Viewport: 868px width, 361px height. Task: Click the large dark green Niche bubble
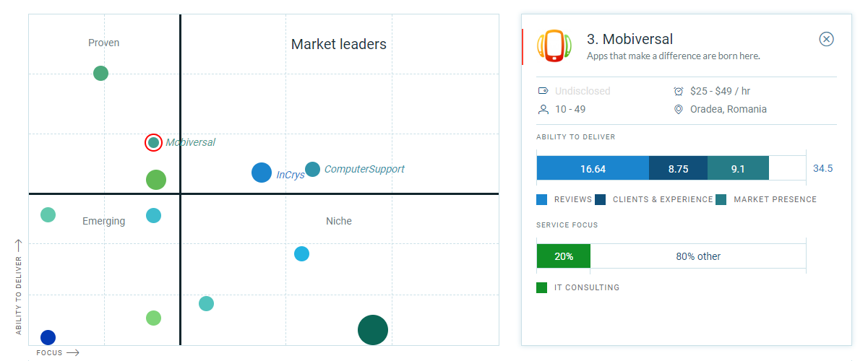pyautogui.click(x=373, y=330)
